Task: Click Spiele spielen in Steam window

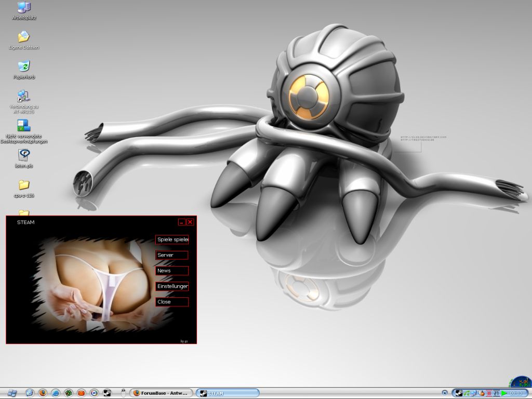Action: click(172, 240)
